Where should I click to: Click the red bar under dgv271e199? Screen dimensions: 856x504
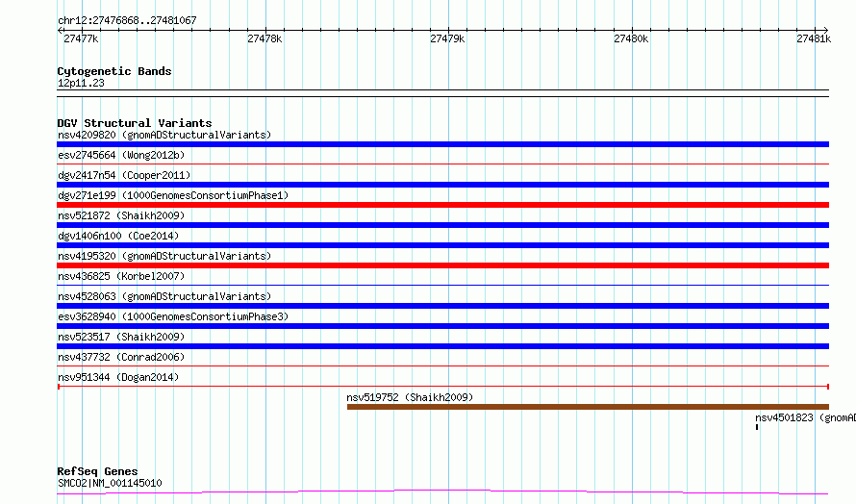click(442, 205)
